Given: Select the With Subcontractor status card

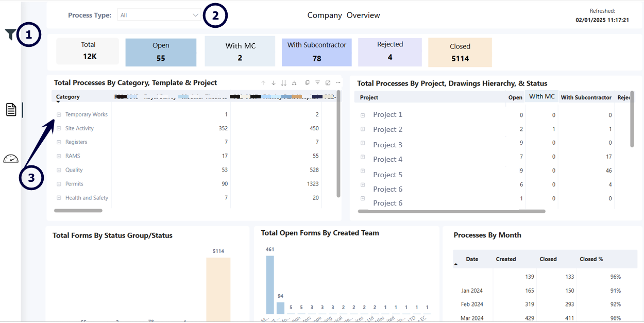Looking at the screenshot, I should coord(317,52).
